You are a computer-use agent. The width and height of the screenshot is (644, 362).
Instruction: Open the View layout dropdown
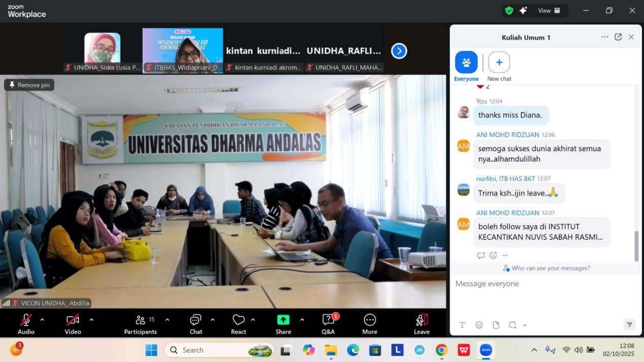click(x=549, y=11)
